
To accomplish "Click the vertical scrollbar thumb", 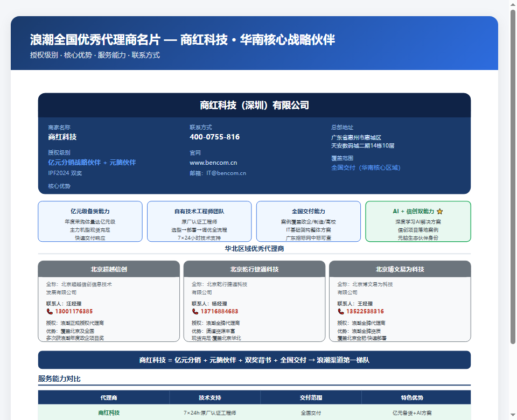I will coord(513,177).
